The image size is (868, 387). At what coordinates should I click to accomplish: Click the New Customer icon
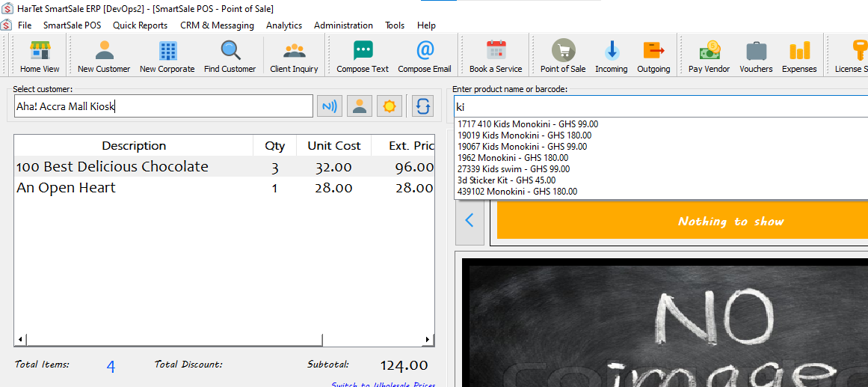tap(104, 56)
